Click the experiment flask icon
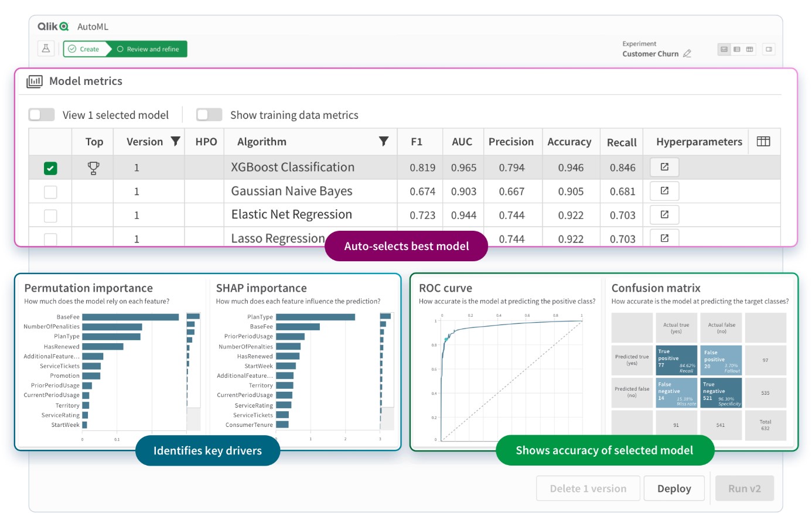812x513 pixels. [46, 49]
